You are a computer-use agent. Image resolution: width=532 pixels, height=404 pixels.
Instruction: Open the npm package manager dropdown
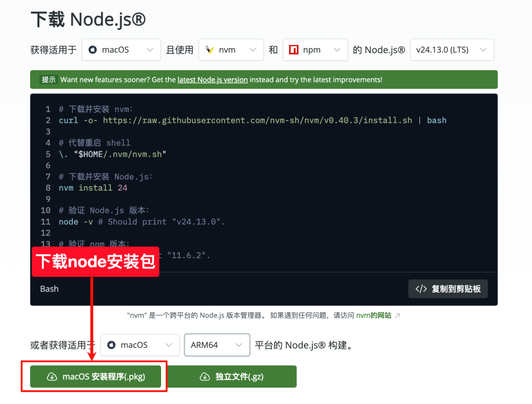[315, 50]
